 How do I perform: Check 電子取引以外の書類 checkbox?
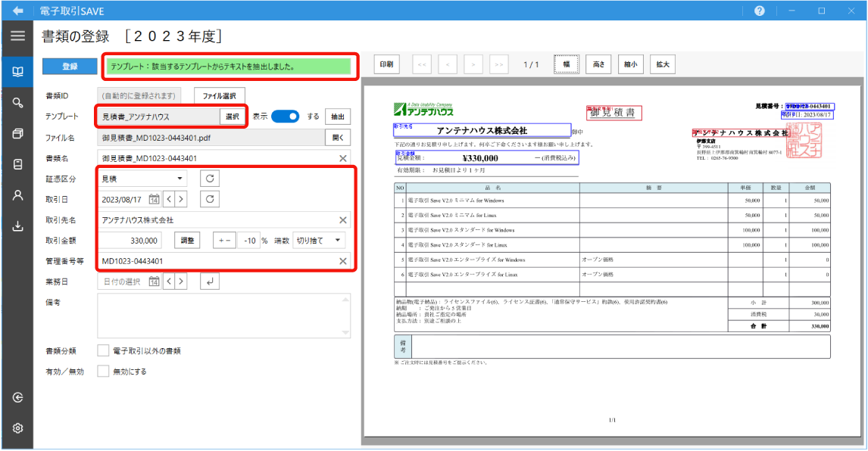104,351
